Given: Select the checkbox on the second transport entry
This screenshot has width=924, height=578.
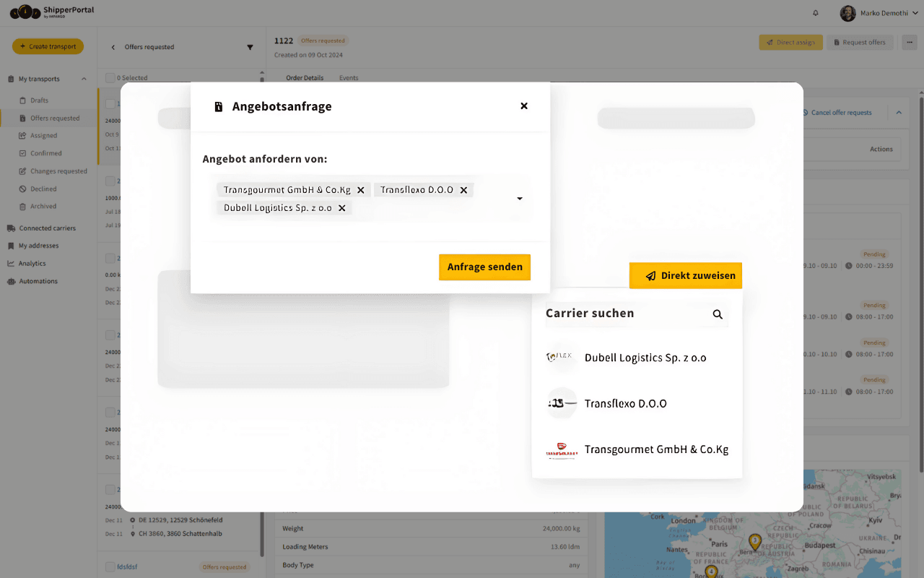Looking at the screenshot, I should [x=110, y=181].
